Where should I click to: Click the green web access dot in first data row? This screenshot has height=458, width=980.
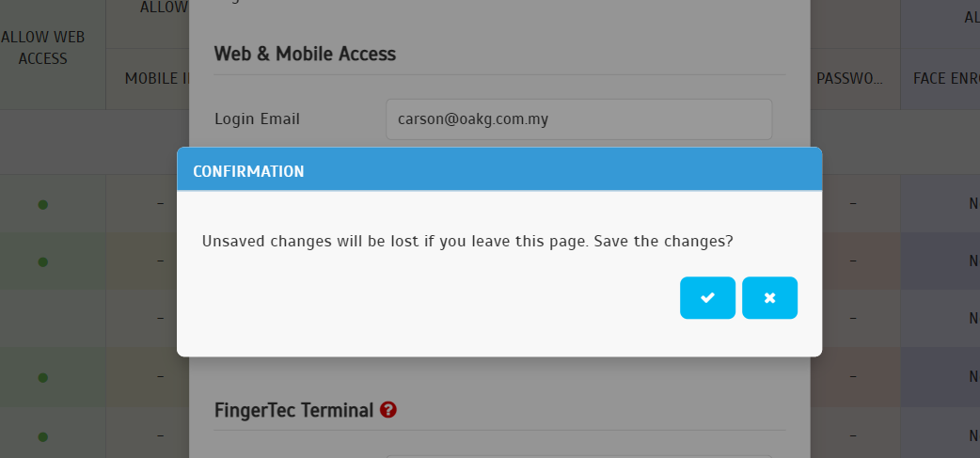(42, 204)
